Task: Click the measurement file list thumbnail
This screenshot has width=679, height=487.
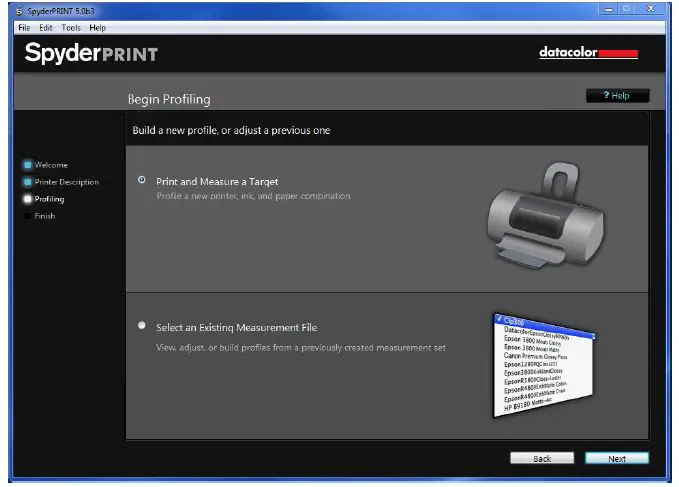Action: tap(544, 365)
